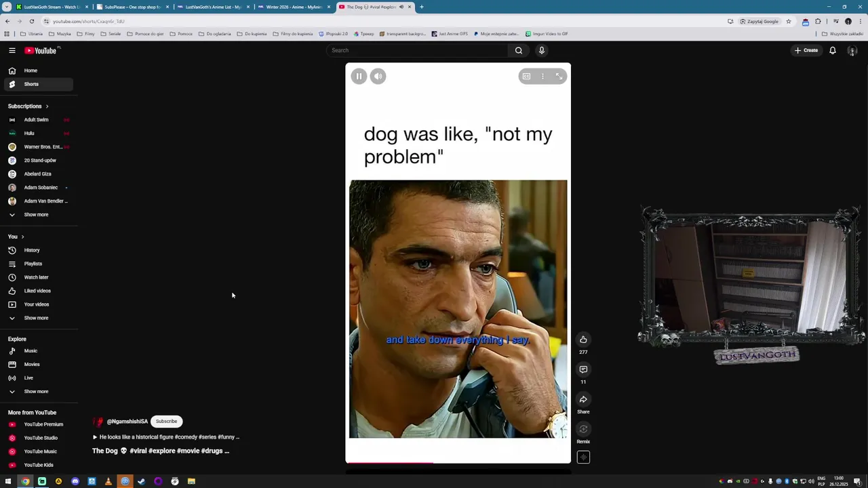This screenshot has height=488, width=868.
Task: Show more Explore categories
Action: click(38, 391)
